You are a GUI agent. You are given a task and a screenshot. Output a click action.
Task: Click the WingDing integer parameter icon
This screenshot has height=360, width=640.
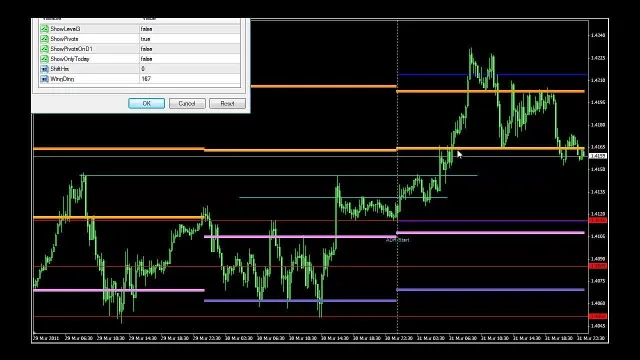[44, 79]
